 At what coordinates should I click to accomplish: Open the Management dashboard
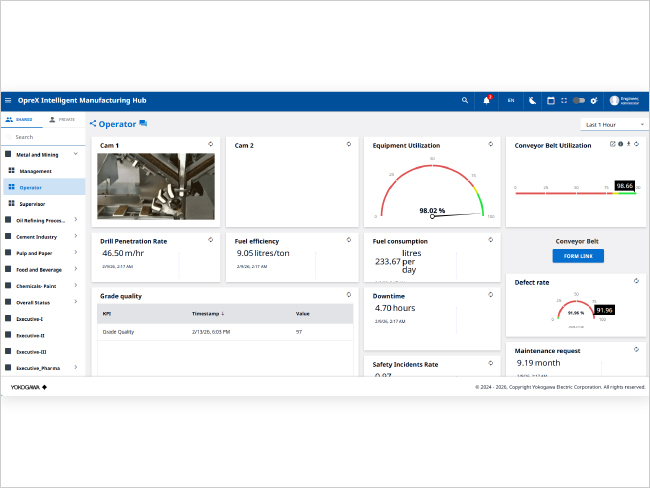click(35, 171)
